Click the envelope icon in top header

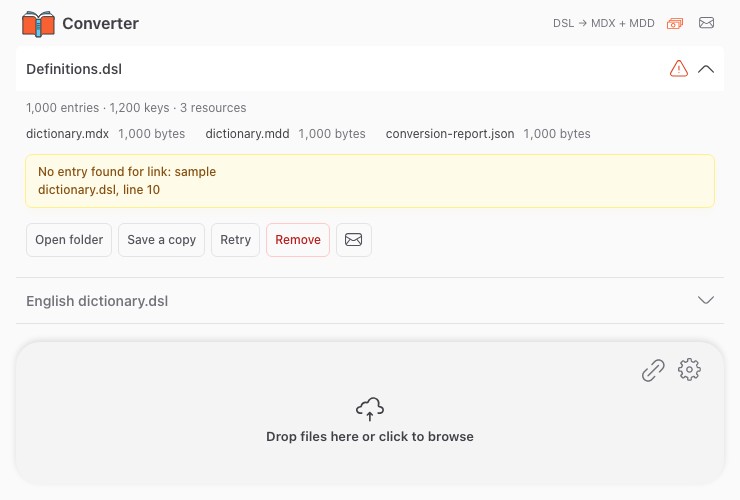pos(706,23)
